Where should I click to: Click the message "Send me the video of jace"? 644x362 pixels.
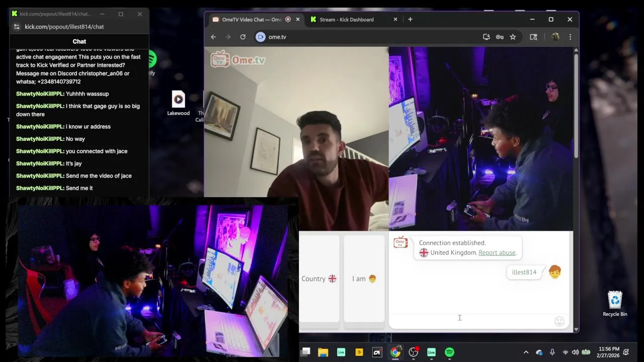[x=99, y=176]
